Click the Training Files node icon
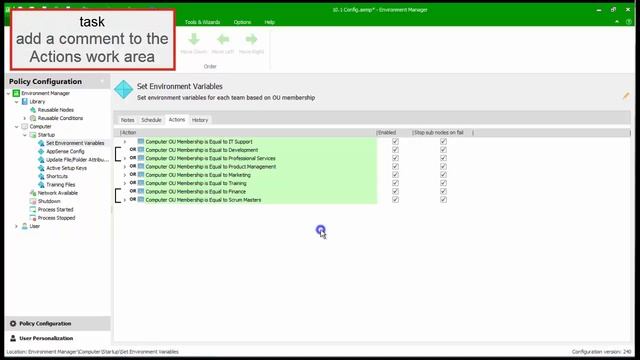640x360 pixels. click(x=41, y=184)
